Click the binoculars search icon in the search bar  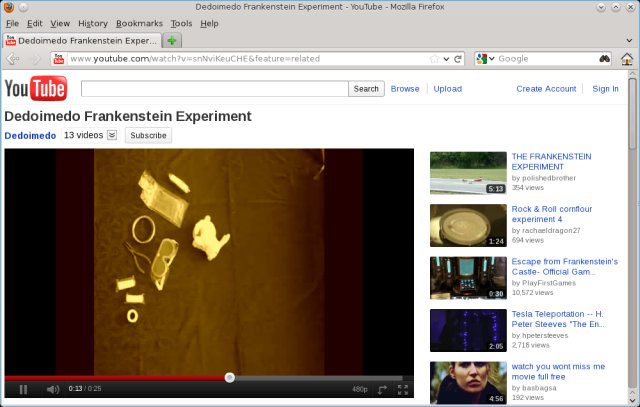click(605, 59)
